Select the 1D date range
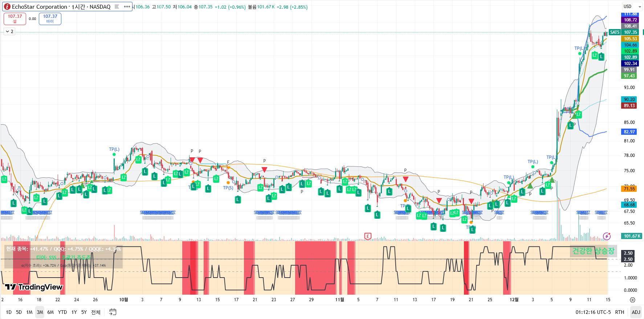 (x=9, y=312)
